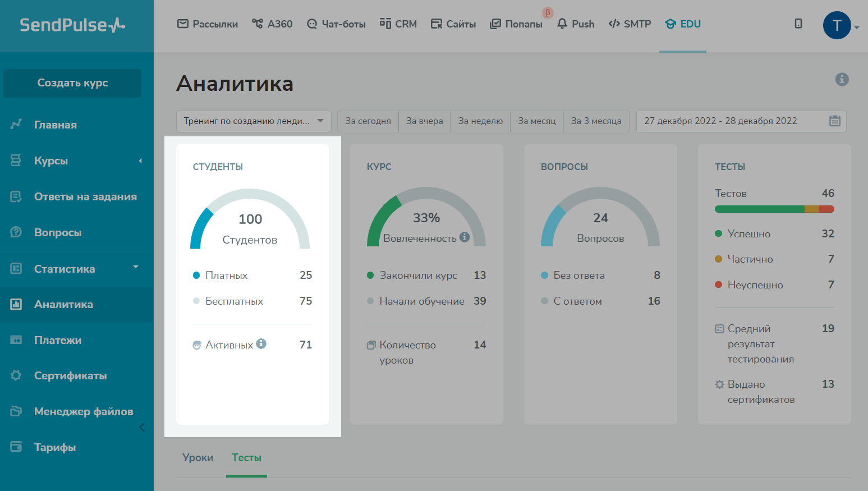This screenshot has width=868, height=491.
Task: Open the page info icon near Аналитика title
Action: click(x=842, y=80)
